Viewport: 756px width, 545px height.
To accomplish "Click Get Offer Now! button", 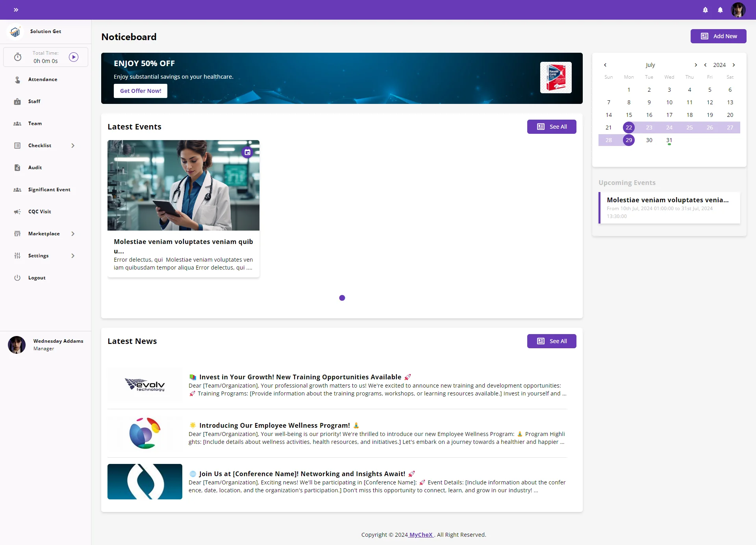I will [141, 91].
